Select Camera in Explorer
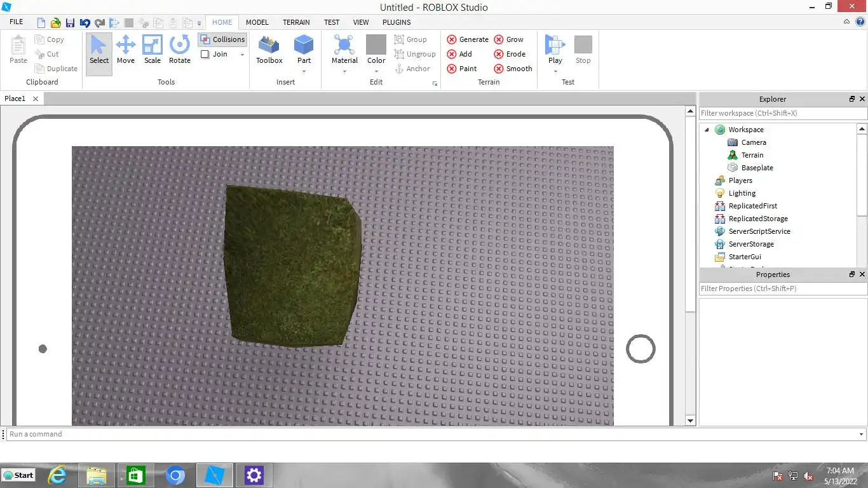868x488 pixels. click(754, 142)
